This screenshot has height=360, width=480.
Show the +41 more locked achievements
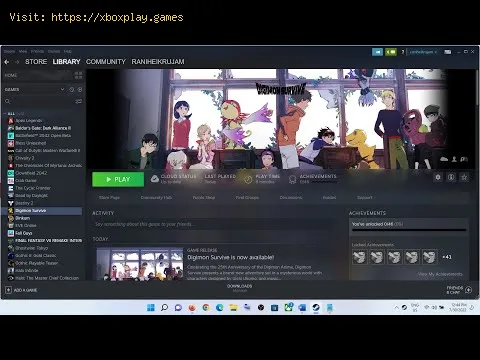click(x=447, y=257)
